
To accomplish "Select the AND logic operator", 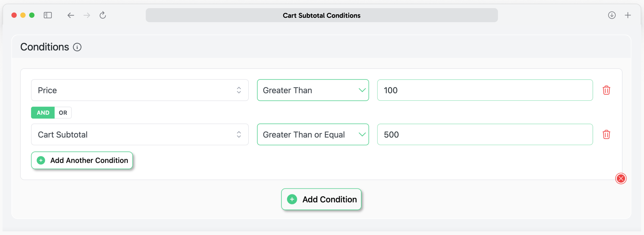I will pyautogui.click(x=43, y=113).
